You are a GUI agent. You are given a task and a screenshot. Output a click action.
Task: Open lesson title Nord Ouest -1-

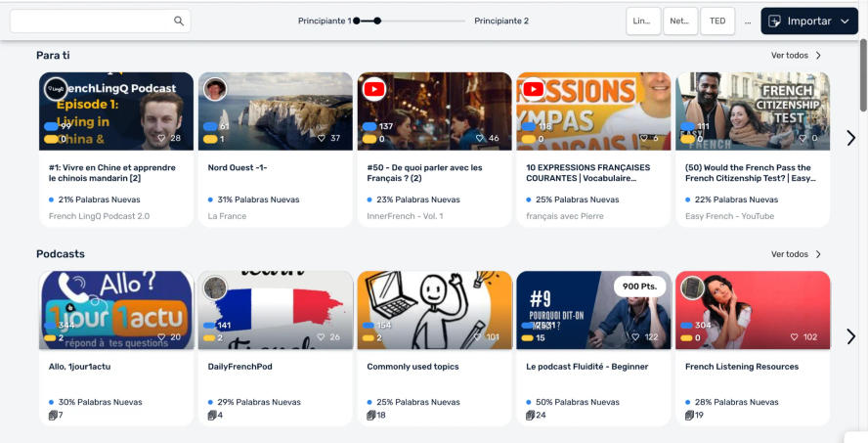pos(238,167)
